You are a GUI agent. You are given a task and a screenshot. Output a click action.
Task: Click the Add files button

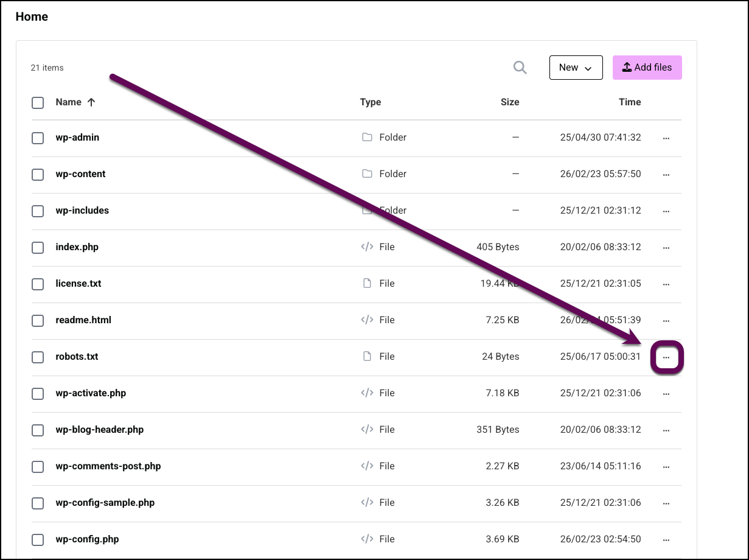[647, 68]
